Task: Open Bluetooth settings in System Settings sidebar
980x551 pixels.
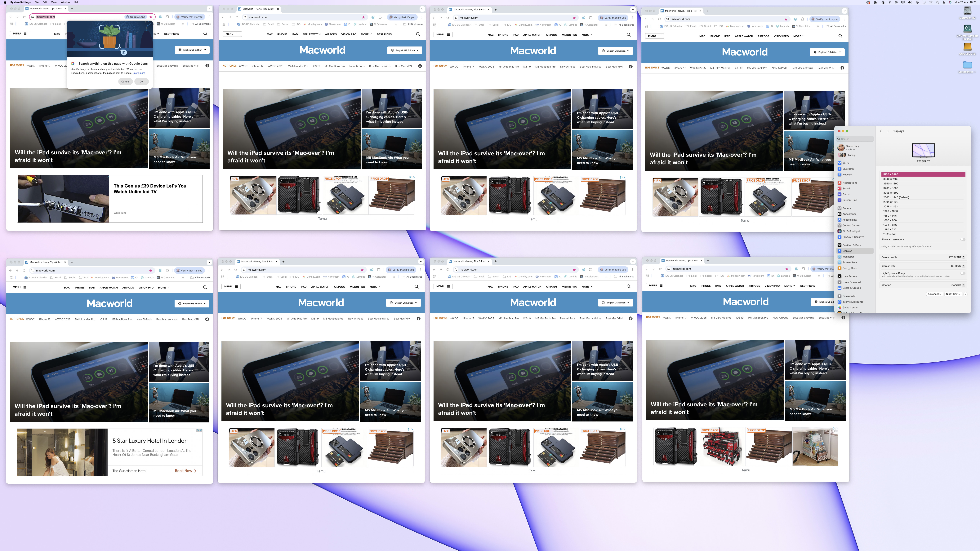Action: (x=846, y=169)
